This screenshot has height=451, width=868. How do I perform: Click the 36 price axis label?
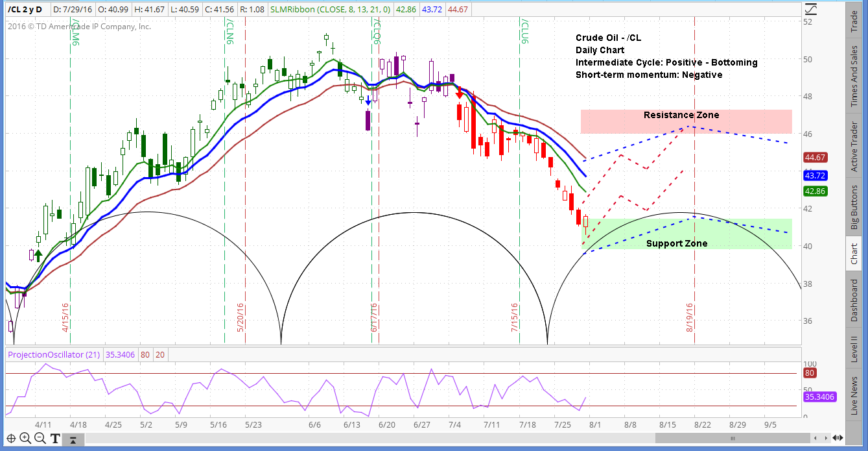click(808, 321)
